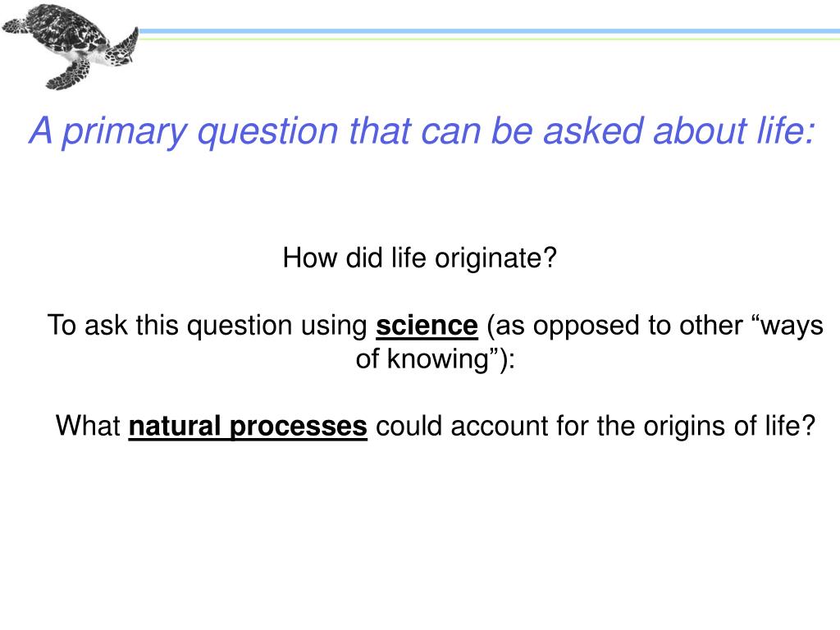Click the word "primary" in the title

pos(125,132)
